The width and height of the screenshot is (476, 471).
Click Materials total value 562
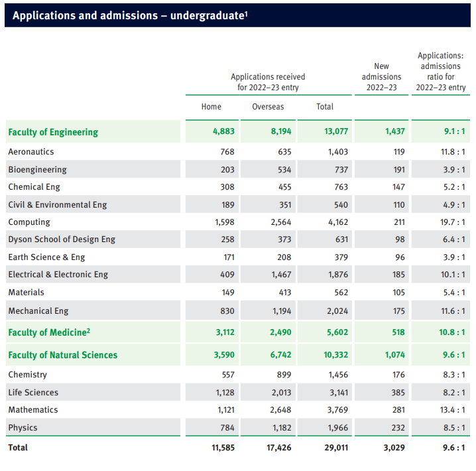point(341,293)
